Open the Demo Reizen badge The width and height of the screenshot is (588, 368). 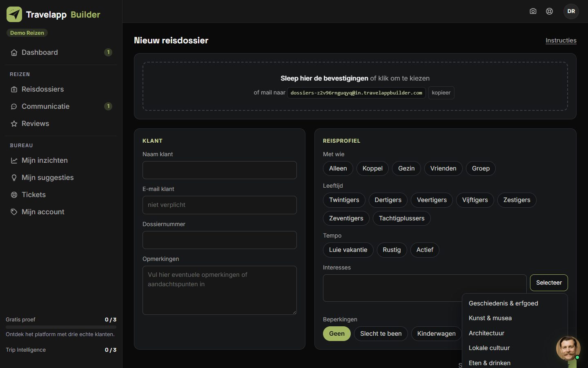coord(27,33)
